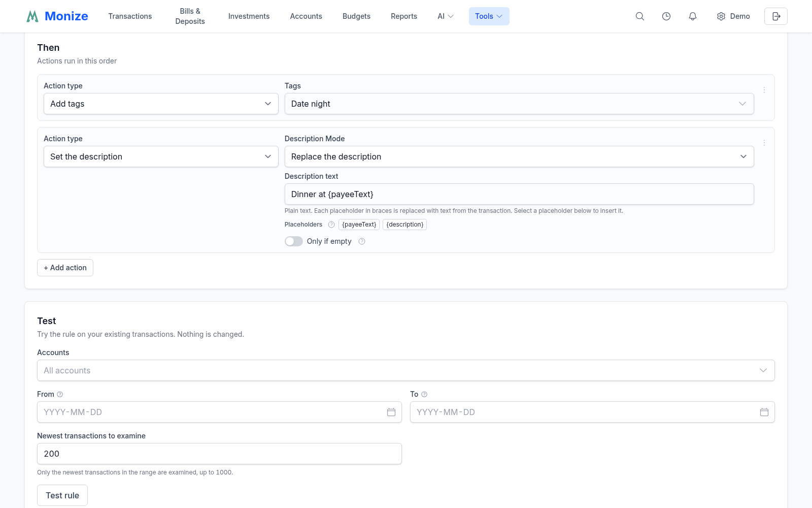Open the Set the description action type dropdown

[161, 156]
